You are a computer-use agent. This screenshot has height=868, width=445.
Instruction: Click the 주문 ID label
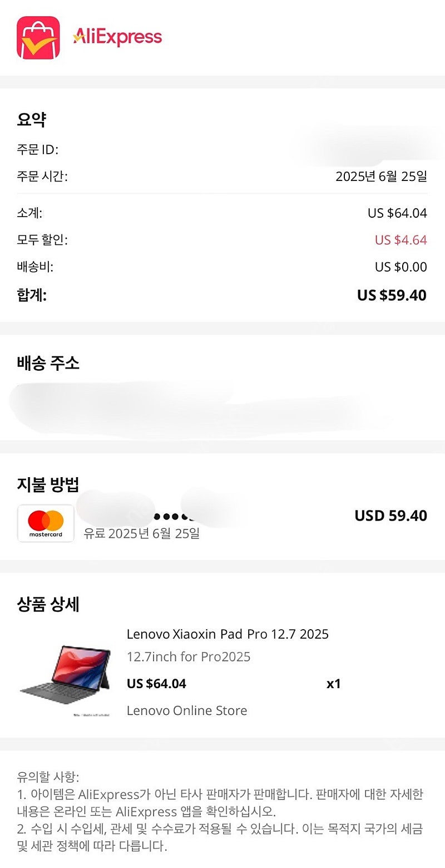point(37,150)
